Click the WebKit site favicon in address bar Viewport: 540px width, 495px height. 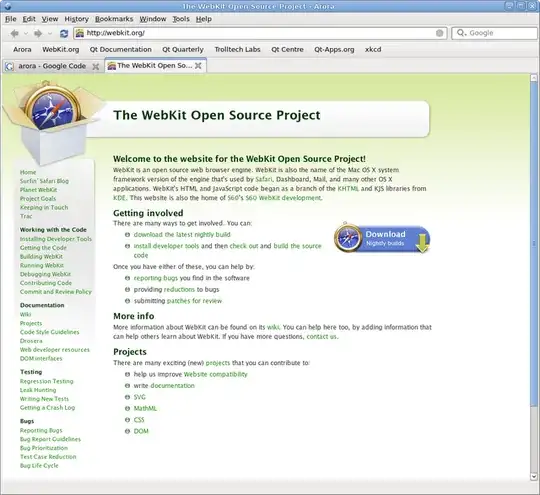point(80,33)
